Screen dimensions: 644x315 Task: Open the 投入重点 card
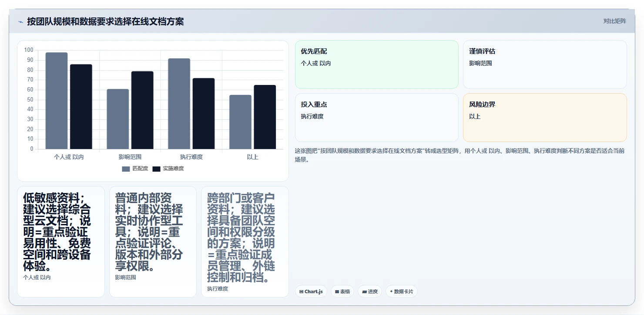(377, 118)
